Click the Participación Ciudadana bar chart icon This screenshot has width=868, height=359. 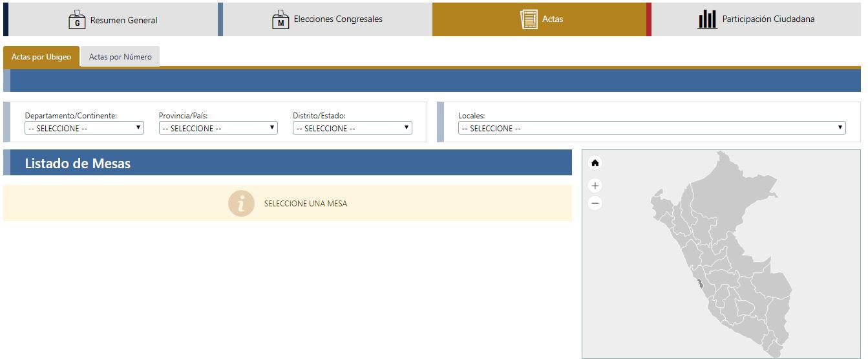(x=707, y=19)
